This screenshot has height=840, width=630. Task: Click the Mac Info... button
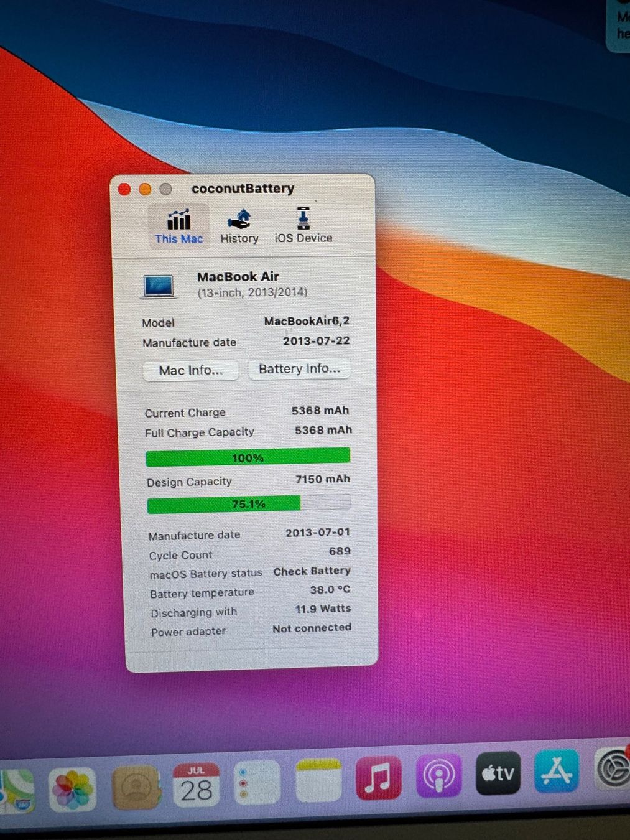coord(190,370)
